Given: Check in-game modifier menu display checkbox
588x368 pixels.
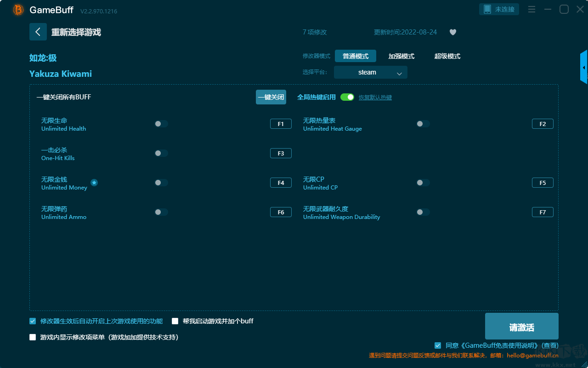Looking at the screenshot, I should (x=33, y=337).
